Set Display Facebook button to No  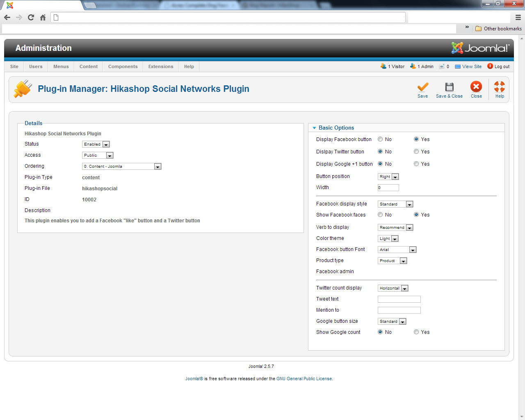click(380, 139)
